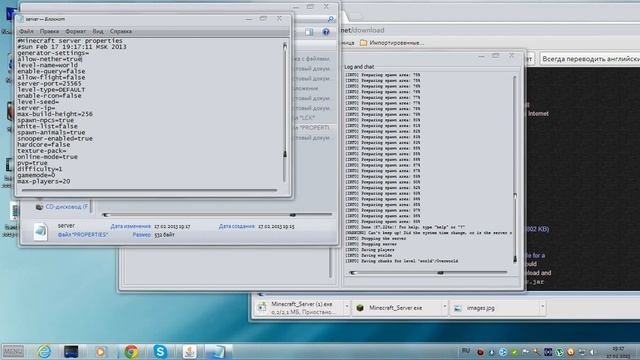Image resolution: width=640 pixels, height=360 pixels.
Task: Click Explorer horizontal scrollbar thumb
Action: [x=293, y=215]
